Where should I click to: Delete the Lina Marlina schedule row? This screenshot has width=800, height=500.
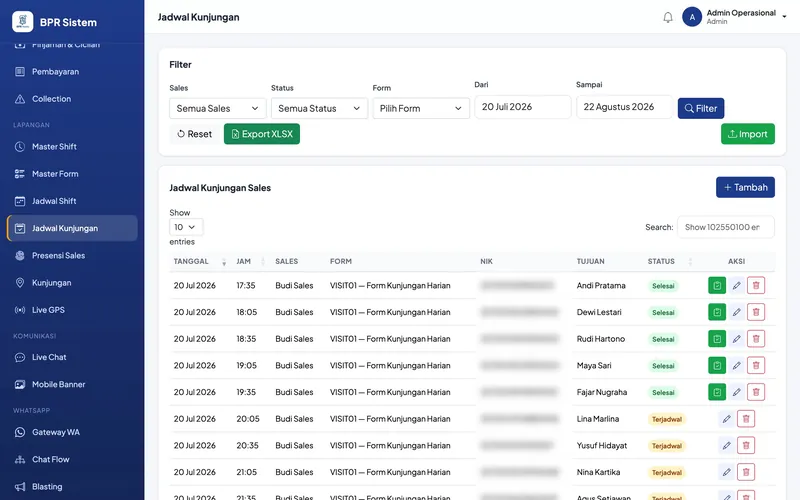[x=746, y=419]
